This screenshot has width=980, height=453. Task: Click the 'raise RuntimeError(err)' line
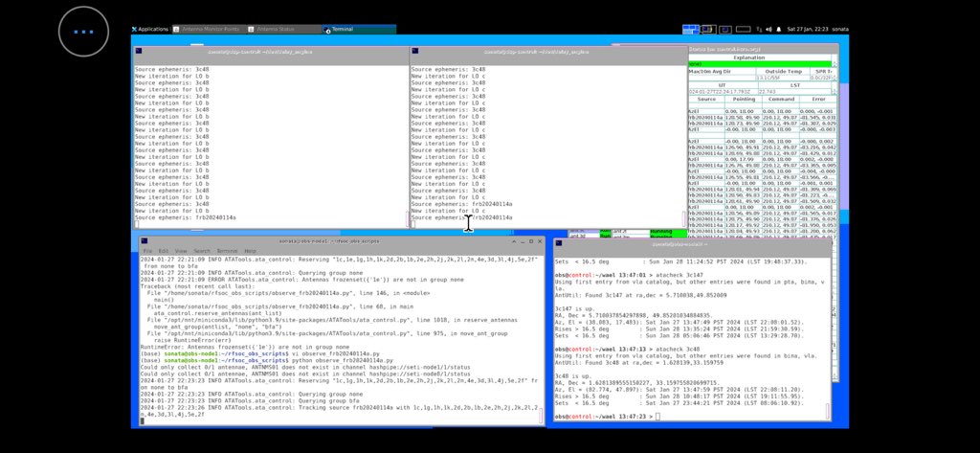pos(193,340)
